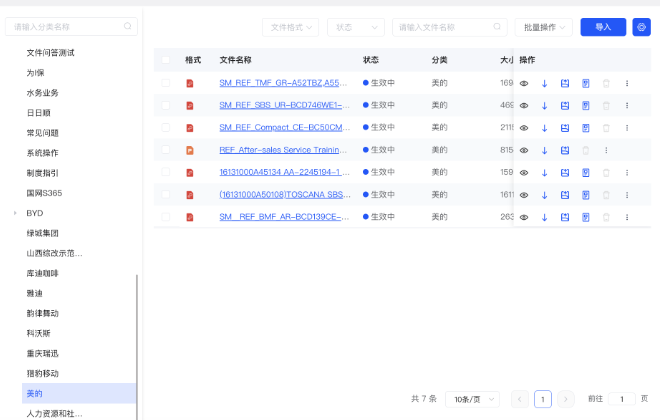Open the 状态 dropdown filter

355,27
